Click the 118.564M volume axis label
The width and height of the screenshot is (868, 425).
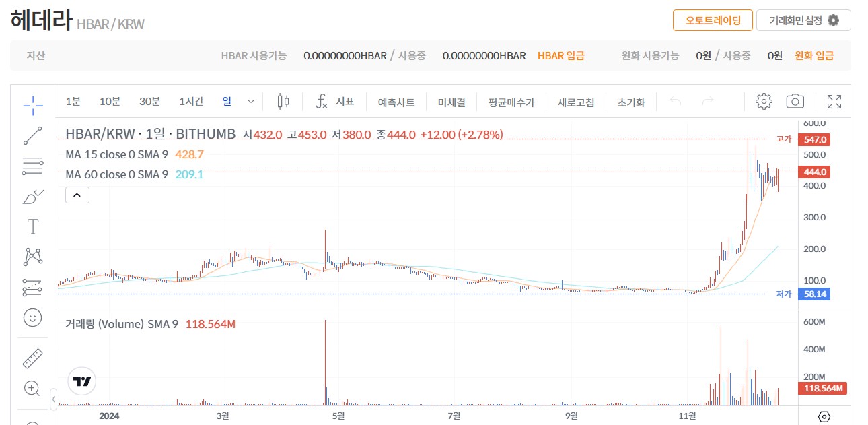click(822, 388)
